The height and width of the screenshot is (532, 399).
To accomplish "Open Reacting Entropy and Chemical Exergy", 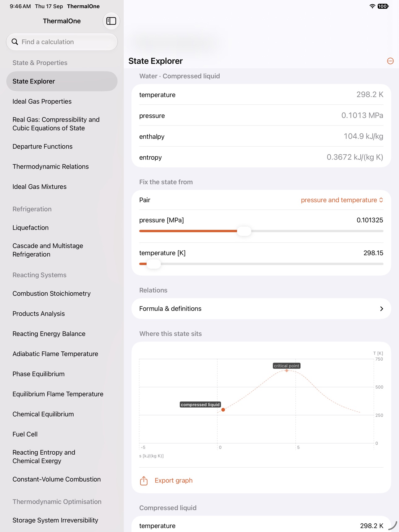I will (x=62, y=457).
